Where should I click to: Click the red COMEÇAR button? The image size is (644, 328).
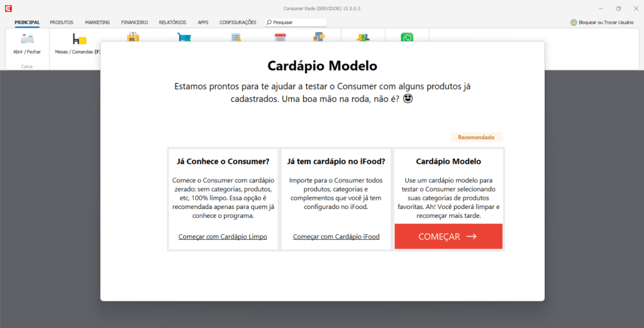[448, 236]
